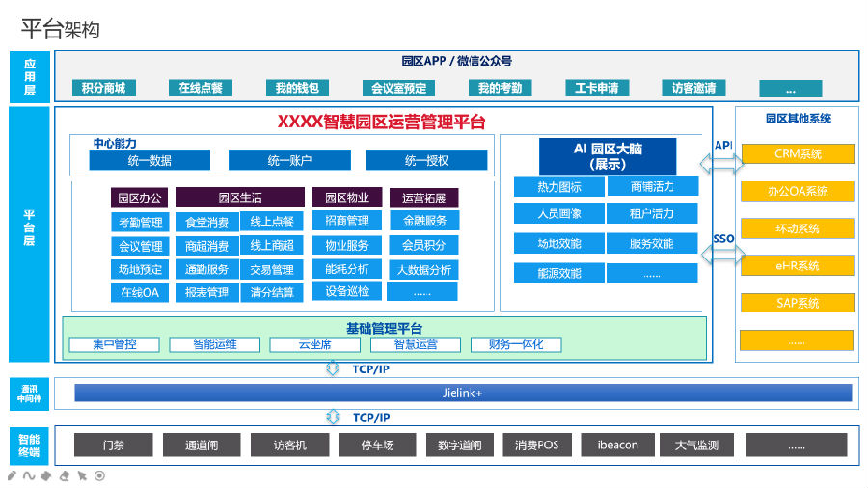Choose the highlighter tool in annotation bar
The width and height of the screenshot is (868, 488).
click(x=46, y=475)
